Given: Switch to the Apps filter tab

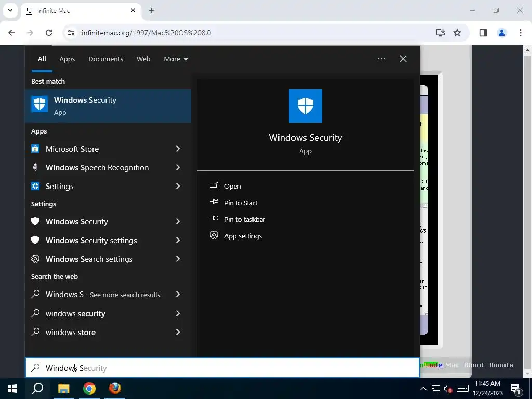Looking at the screenshot, I should point(67,59).
